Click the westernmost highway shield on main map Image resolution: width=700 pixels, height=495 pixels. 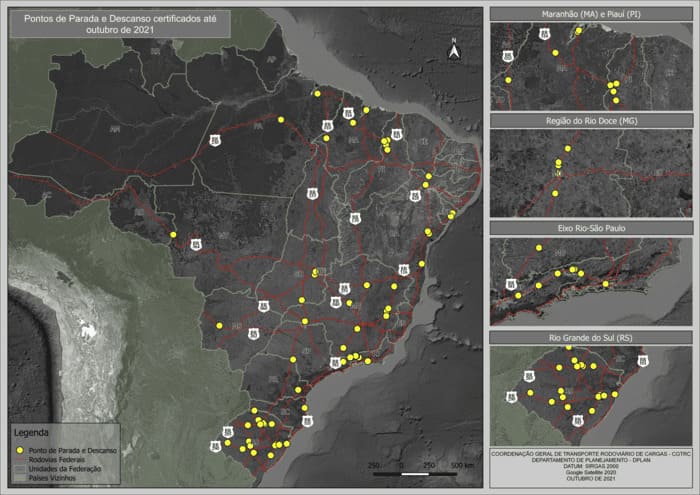(x=195, y=243)
